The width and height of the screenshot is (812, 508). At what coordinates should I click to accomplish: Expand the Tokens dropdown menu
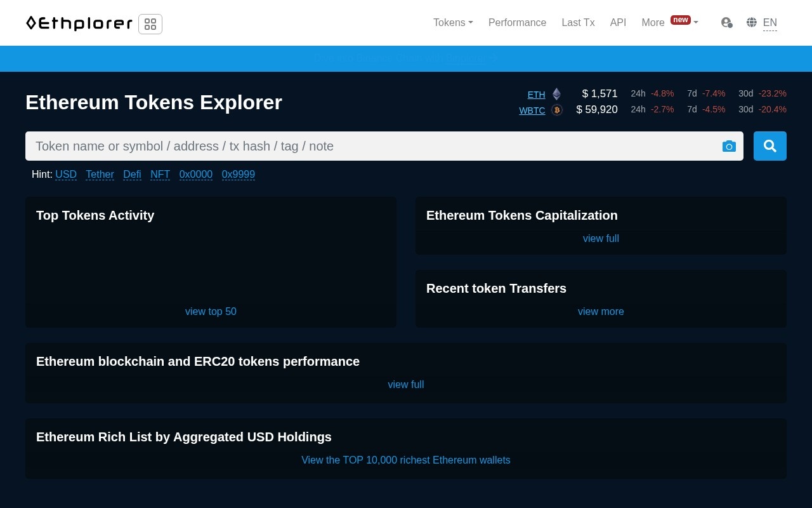pos(453,23)
